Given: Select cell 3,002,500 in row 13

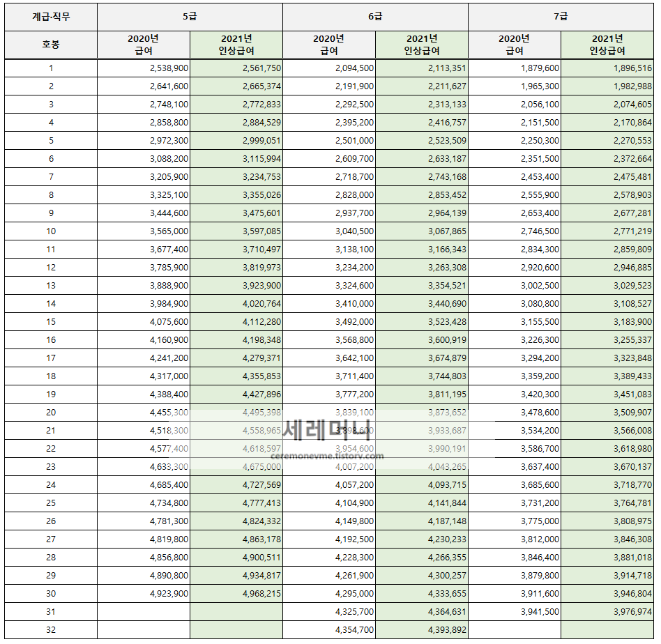Looking at the screenshot, I should click(515, 286).
